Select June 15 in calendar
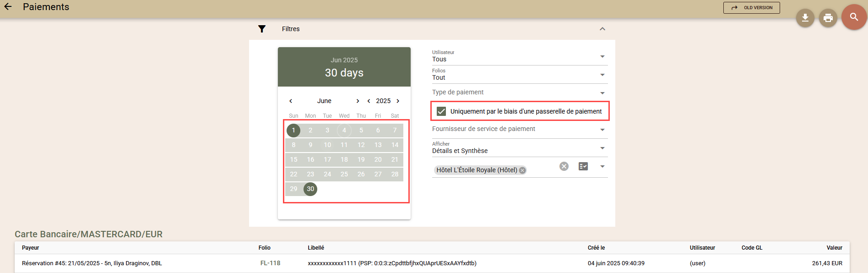 (293, 159)
